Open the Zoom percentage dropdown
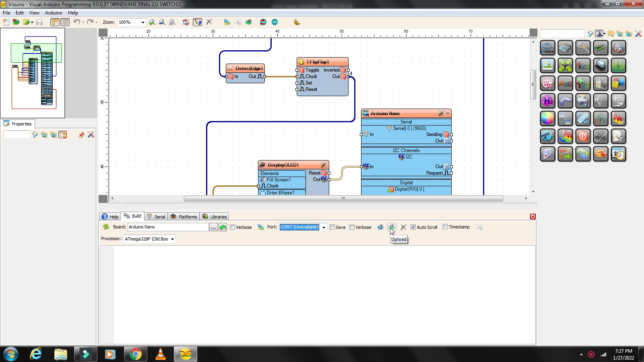 coord(142,23)
